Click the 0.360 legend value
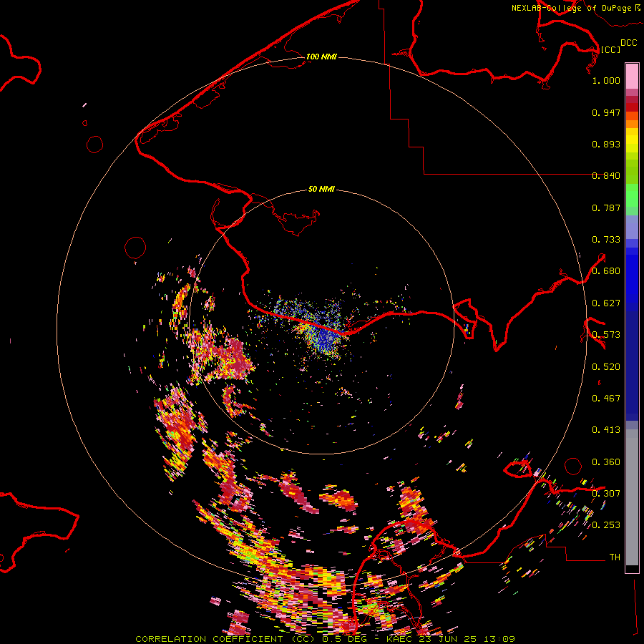Viewport: 644px width, 644px height. tap(606, 462)
